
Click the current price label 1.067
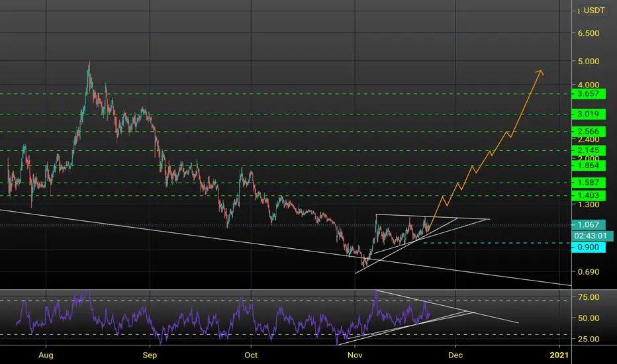pos(589,225)
